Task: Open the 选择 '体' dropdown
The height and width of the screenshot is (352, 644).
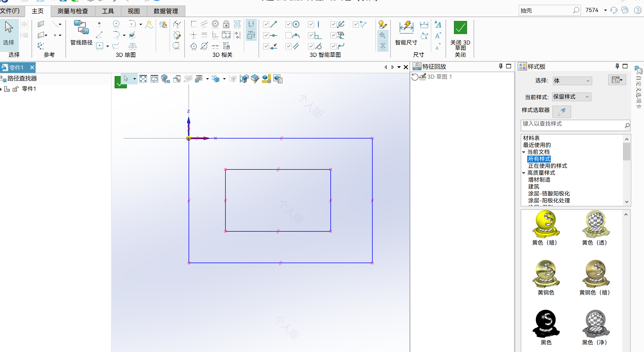Action: coord(572,81)
